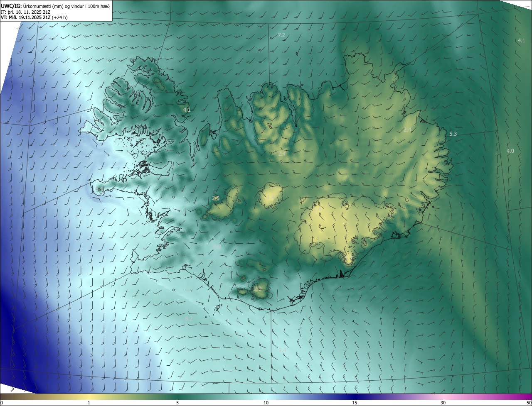The height and width of the screenshot is (406, 532).
Task: Click the magenta end of the color legend
Action: pyautogui.click(x=525, y=396)
